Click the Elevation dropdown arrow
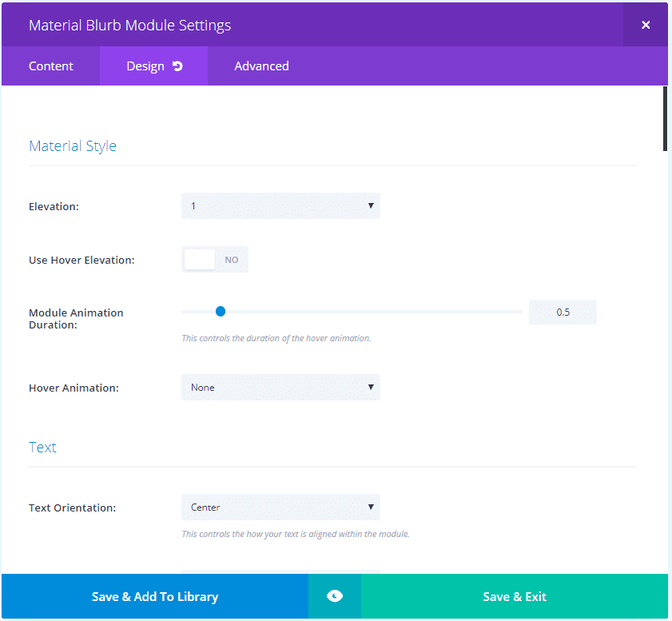The image size is (672, 621). coord(371,206)
